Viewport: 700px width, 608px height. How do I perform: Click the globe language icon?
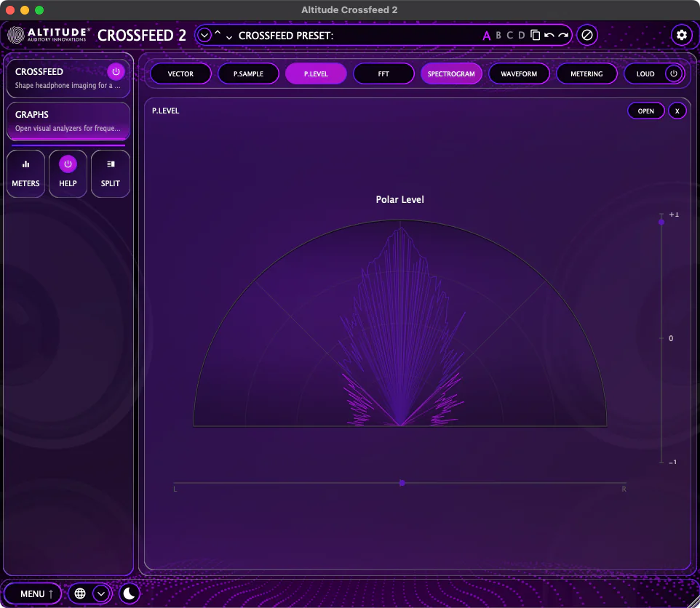80,593
